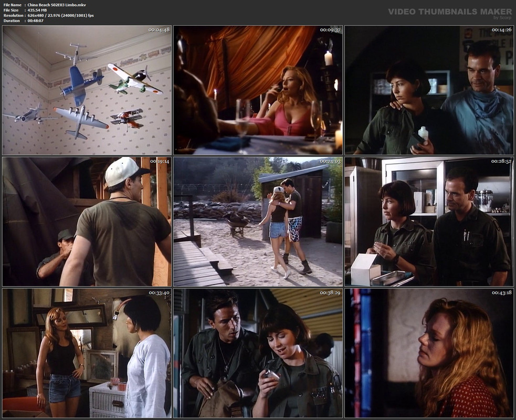Open the white cap man thumbnail at 00:19:14
The width and height of the screenshot is (516, 420).
click(87, 222)
